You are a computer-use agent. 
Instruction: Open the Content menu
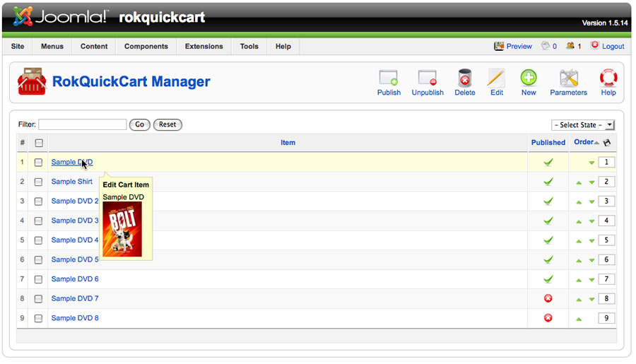[x=94, y=46]
